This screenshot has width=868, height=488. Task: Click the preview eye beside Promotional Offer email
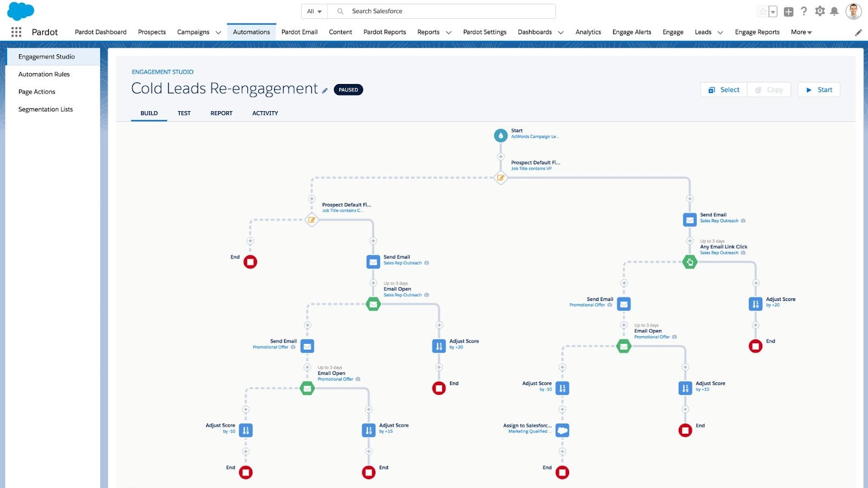coord(293,347)
